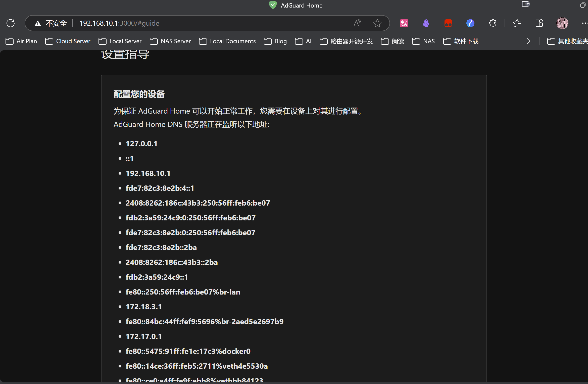Click the tab actions icon in title bar

[x=526, y=4]
